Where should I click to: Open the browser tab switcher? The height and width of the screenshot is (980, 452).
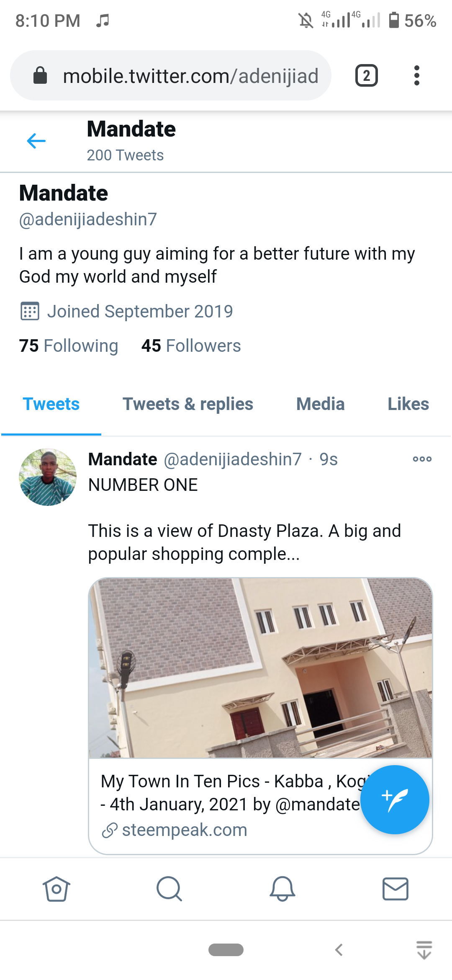(x=366, y=76)
